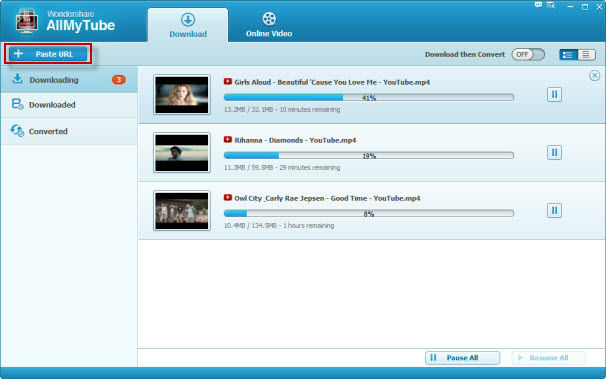The image size is (606, 379).
Task: Open the title bar menu icon
Action: [x=551, y=5]
